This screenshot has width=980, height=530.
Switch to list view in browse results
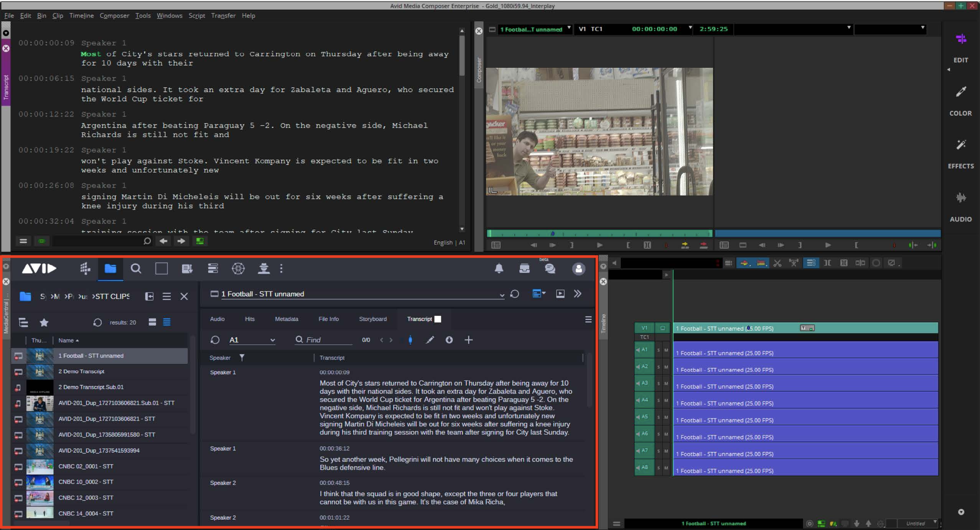(166, 322)
